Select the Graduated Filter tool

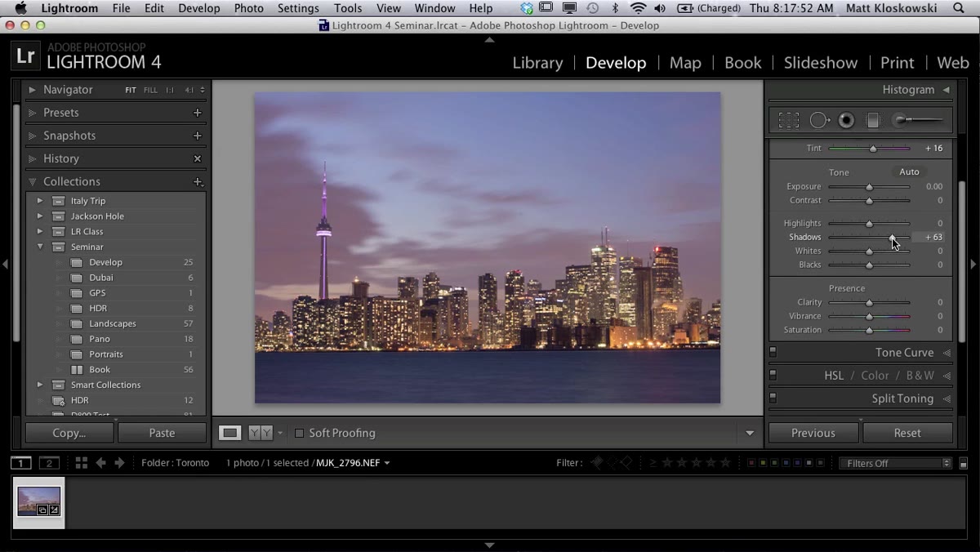pyautogui.click(x=872, y=121)
